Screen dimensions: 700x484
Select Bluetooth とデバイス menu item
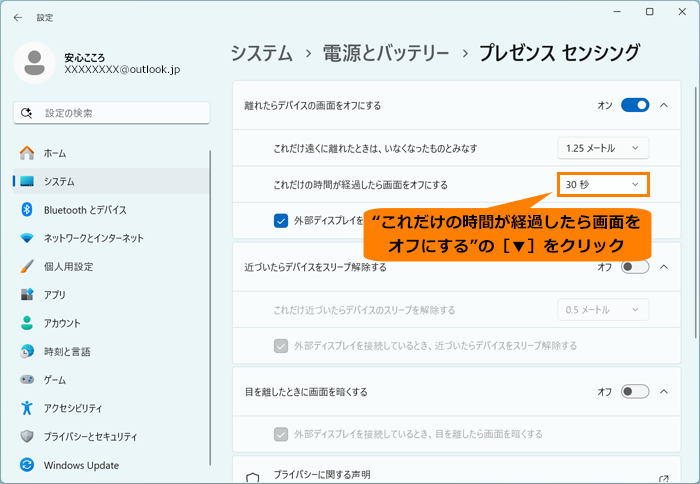tap(111, 209)
